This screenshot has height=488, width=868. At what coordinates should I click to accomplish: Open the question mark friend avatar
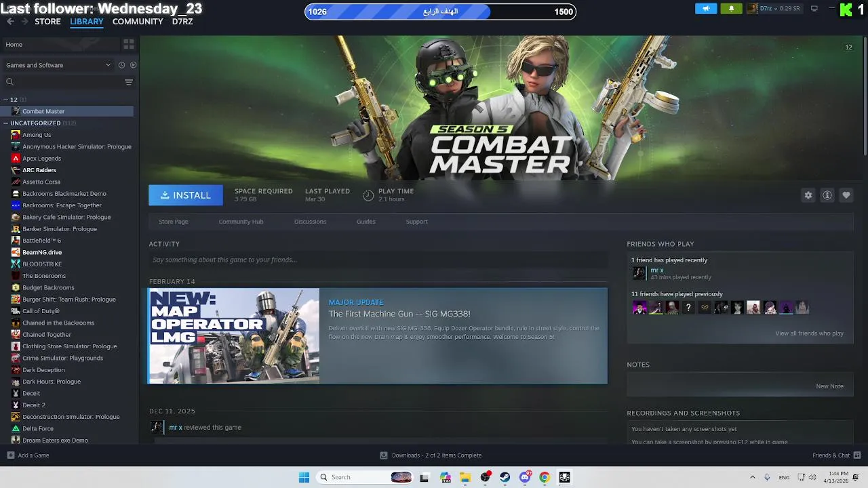pos(688,308)
